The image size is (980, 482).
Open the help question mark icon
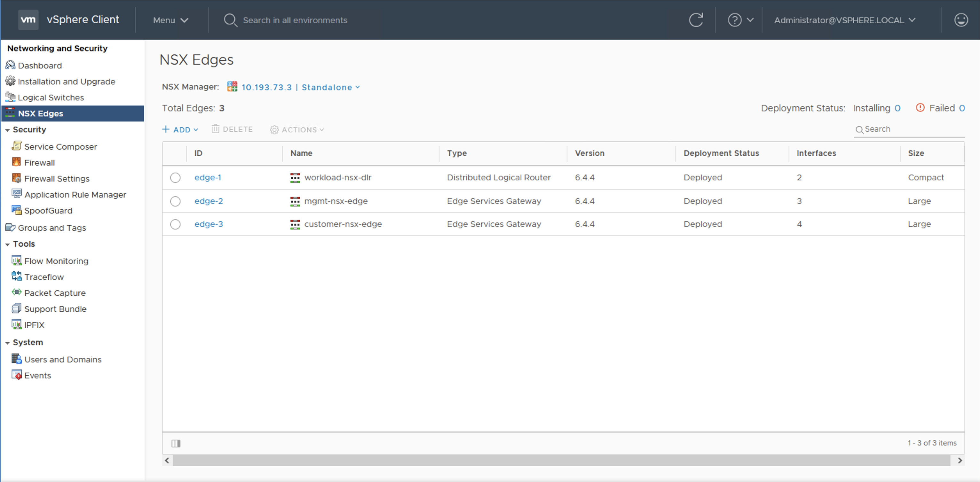(x=734, y=20)
